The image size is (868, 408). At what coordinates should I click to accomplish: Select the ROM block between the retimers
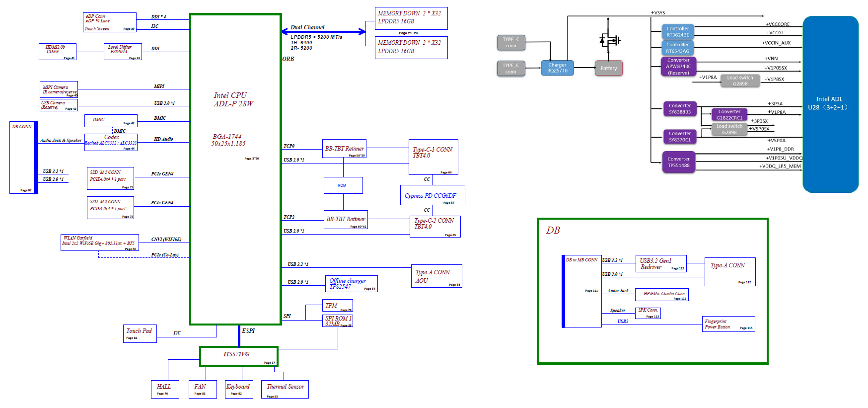[x=343, y=185]
